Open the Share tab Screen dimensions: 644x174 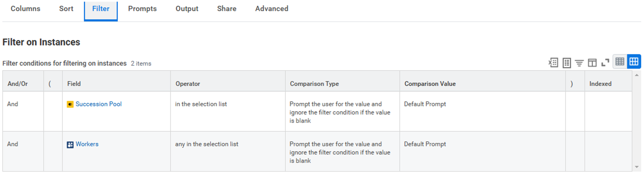227,8
